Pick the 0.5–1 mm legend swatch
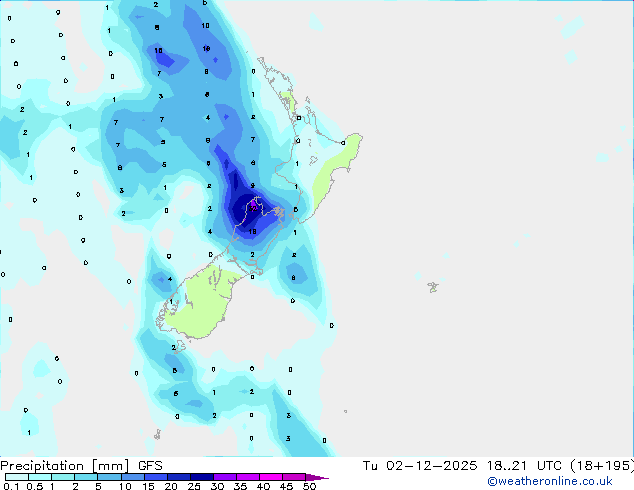Screen dimensions: 634x490 coord(40,477)
